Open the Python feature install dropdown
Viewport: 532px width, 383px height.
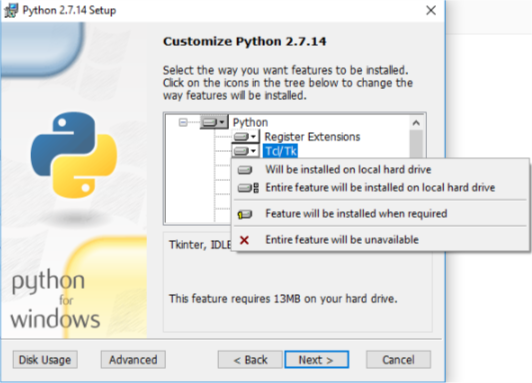pyautogui.click(x=213, y=122)
